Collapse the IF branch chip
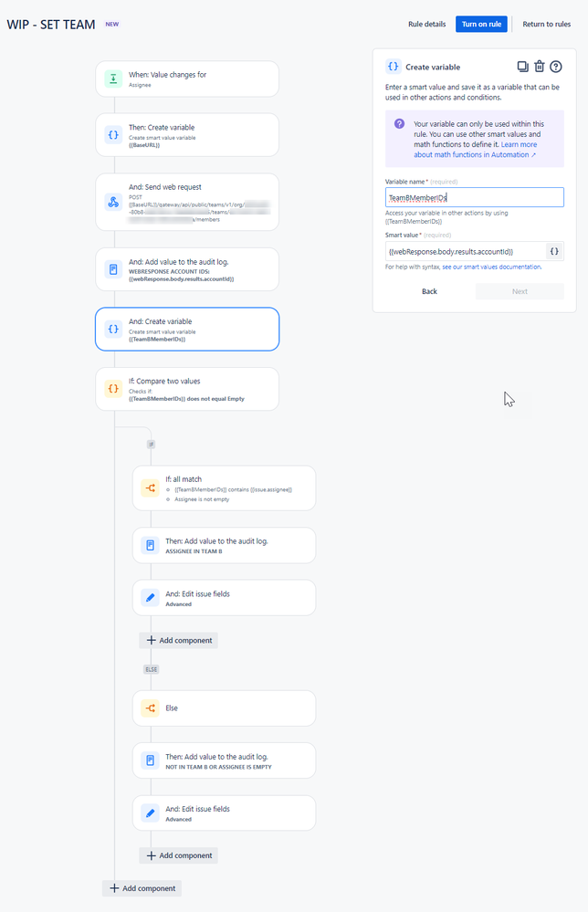588x912 pixels. (x=152, y=445)
